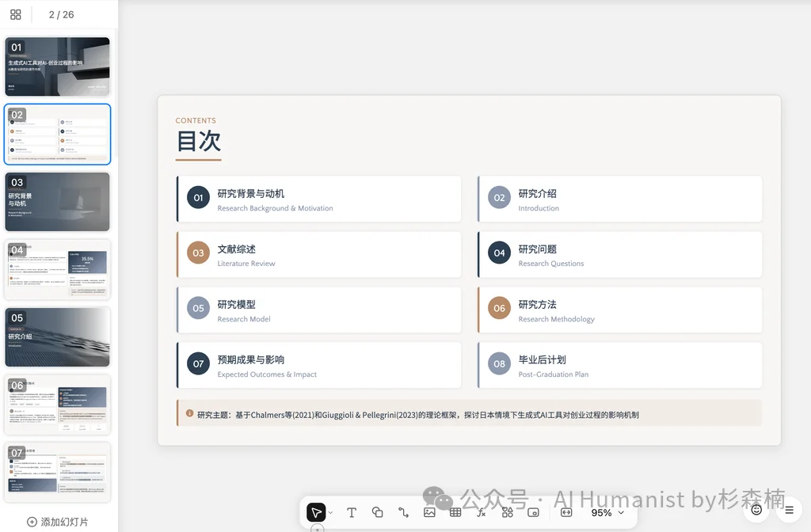Screen dimensions: 811x532
Task: Open the formula (fx) tool
Action: (x=480, y=512)
